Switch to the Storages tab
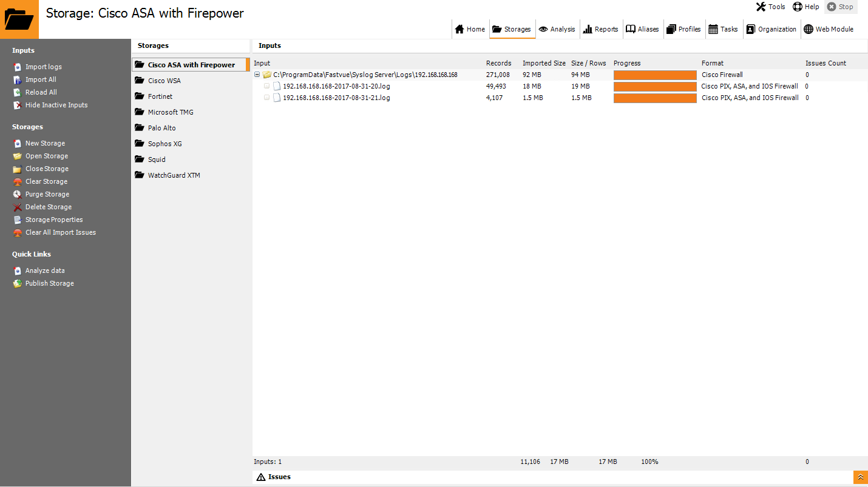The width and height of the screenshot is (868, 487). tap(512, 29)
